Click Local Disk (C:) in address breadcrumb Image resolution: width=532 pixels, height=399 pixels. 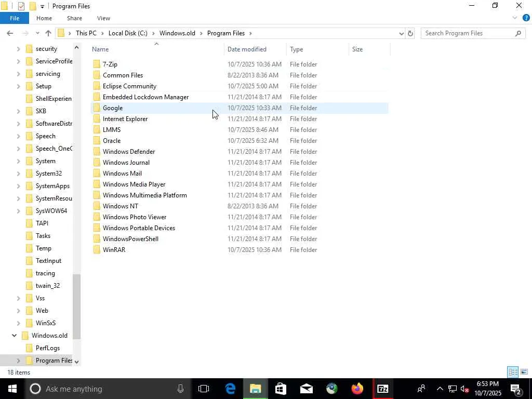click(x=128, y=33)
